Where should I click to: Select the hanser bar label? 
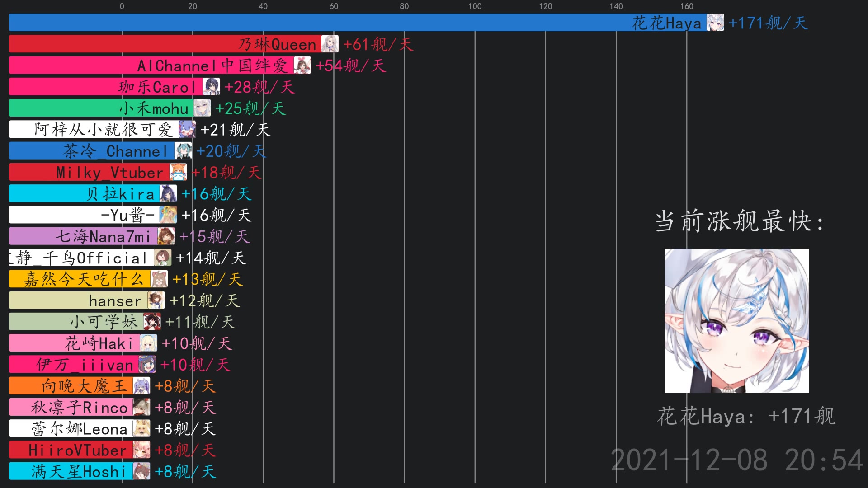[115, 301]
